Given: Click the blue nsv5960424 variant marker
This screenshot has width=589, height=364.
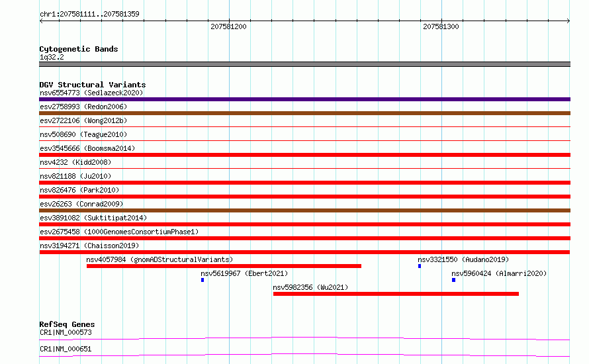Looking at the screenshot, I should 454,280.
